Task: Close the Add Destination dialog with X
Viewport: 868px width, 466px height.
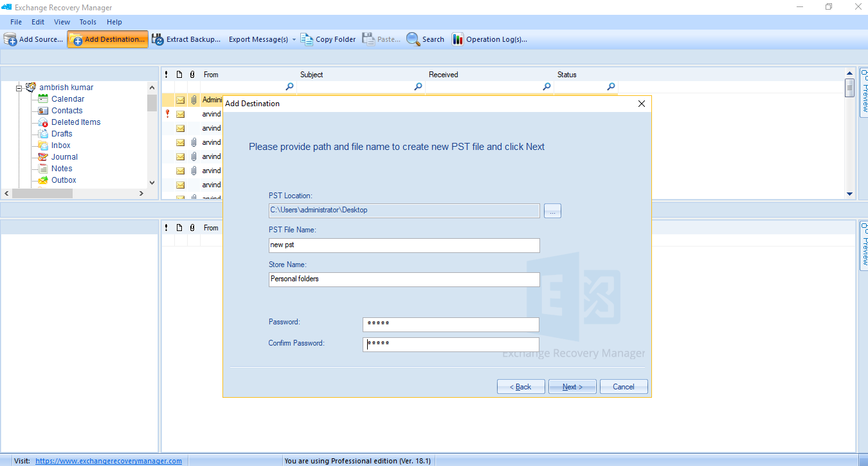Action: click(x=641, y=104)
